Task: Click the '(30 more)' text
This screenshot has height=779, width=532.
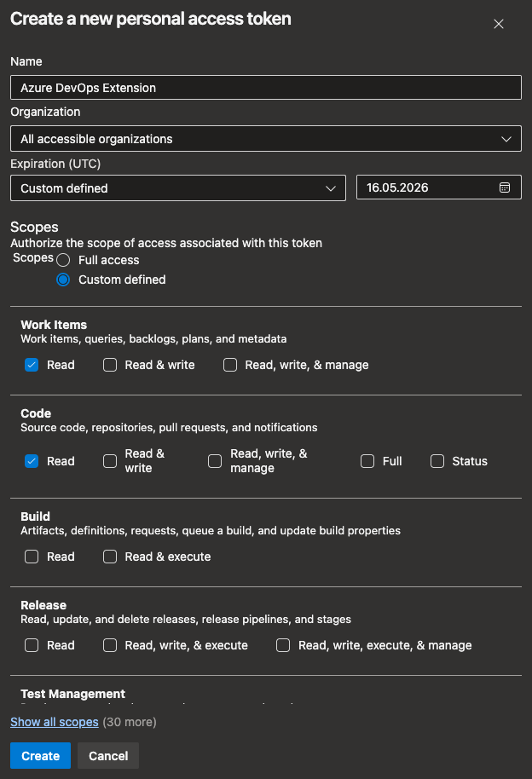Action: tap(130, 722)
